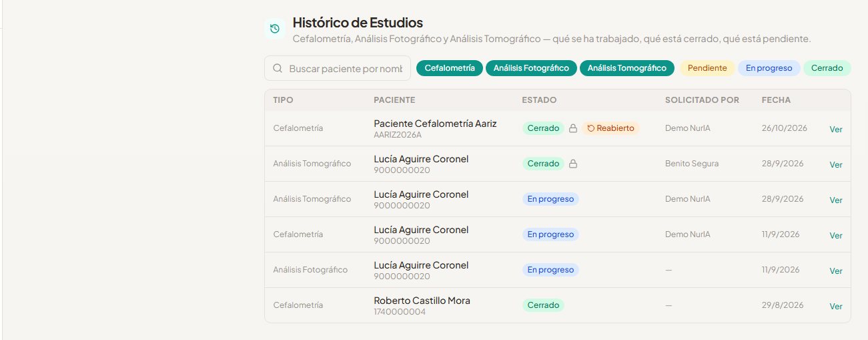Click the magnifier icon in the search box

(x=278, y=68)
